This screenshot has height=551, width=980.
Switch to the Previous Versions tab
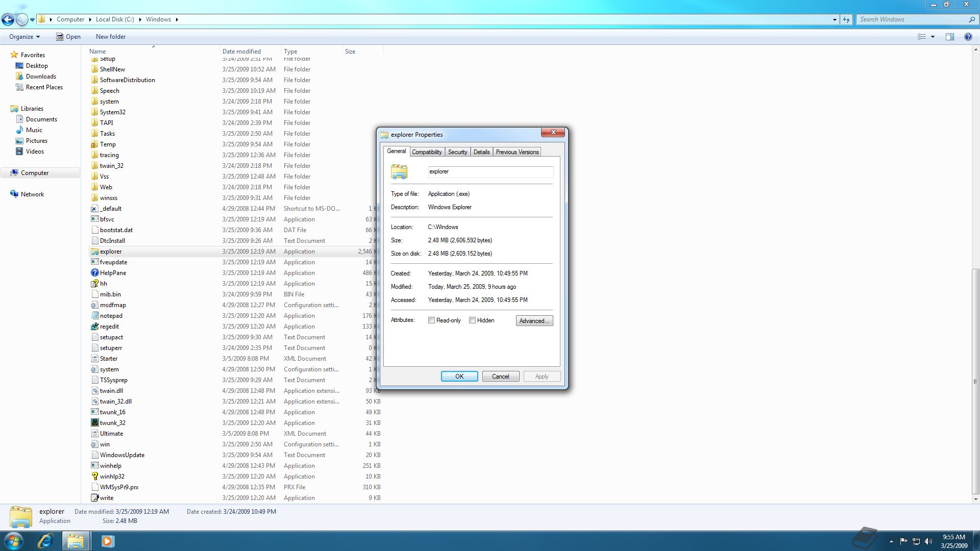pos(517,152)
